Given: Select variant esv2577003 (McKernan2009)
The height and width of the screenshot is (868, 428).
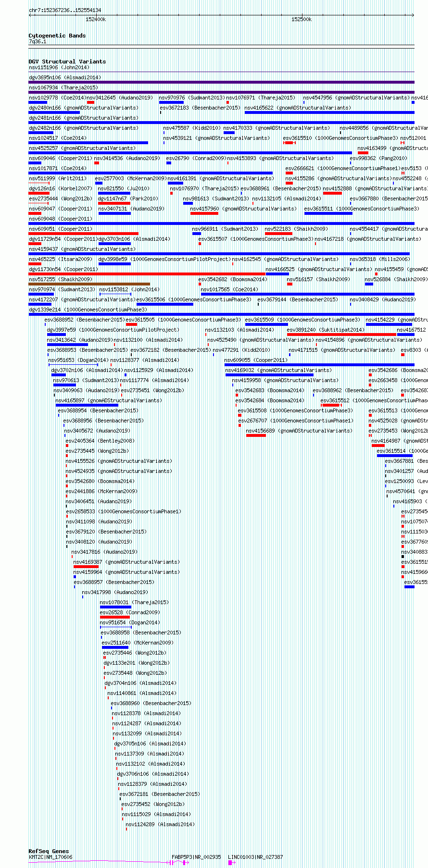Looking at the screenshot, I should coord(130,179).
